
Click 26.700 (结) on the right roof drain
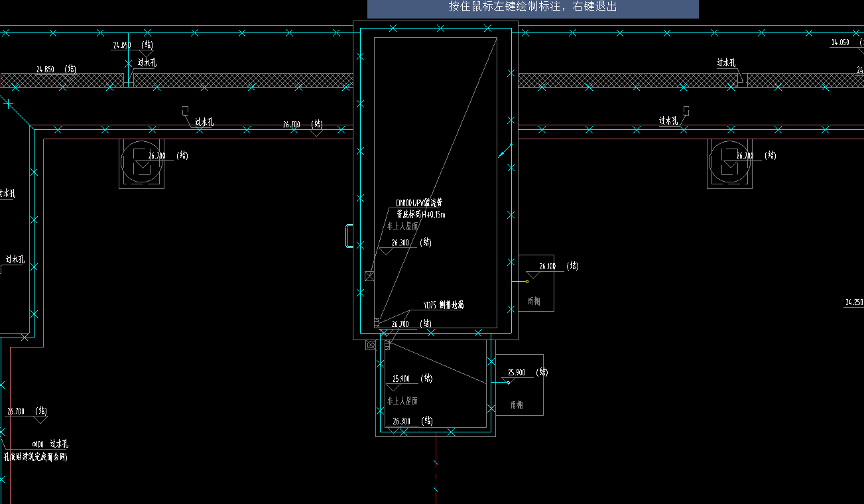pyautogui.click(x=757, y=156)
